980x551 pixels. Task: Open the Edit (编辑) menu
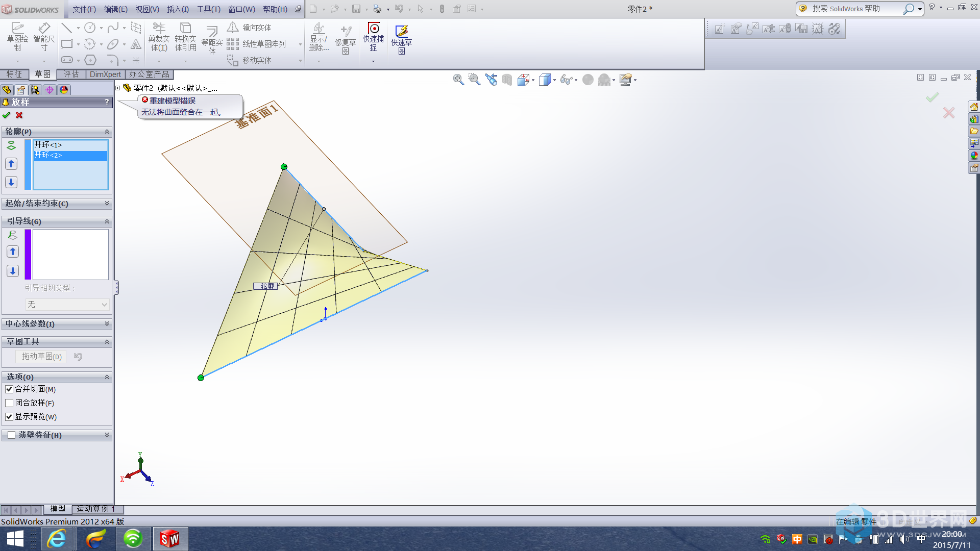pos(115,9)
